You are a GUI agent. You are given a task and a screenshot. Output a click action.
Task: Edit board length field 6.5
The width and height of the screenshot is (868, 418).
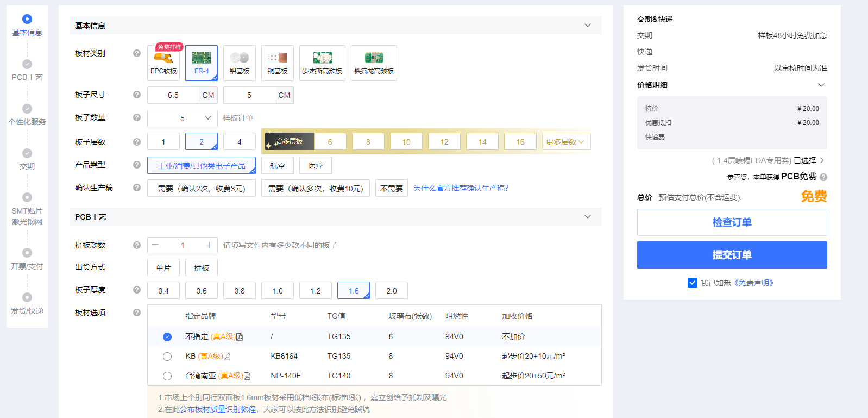coord(173,95)
